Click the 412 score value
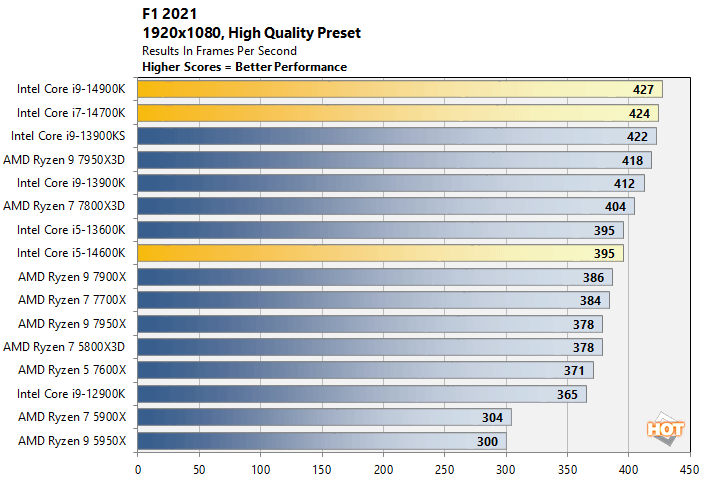708x481 pixels. [624, 184]
